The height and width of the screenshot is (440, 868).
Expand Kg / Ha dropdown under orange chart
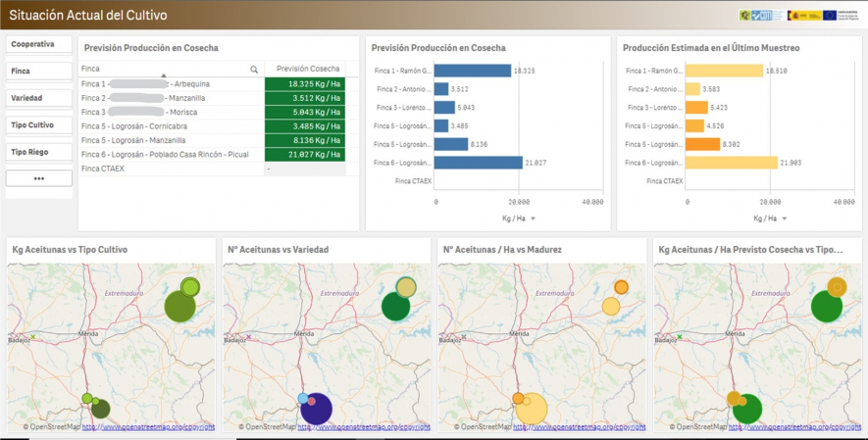pos(785,219)
